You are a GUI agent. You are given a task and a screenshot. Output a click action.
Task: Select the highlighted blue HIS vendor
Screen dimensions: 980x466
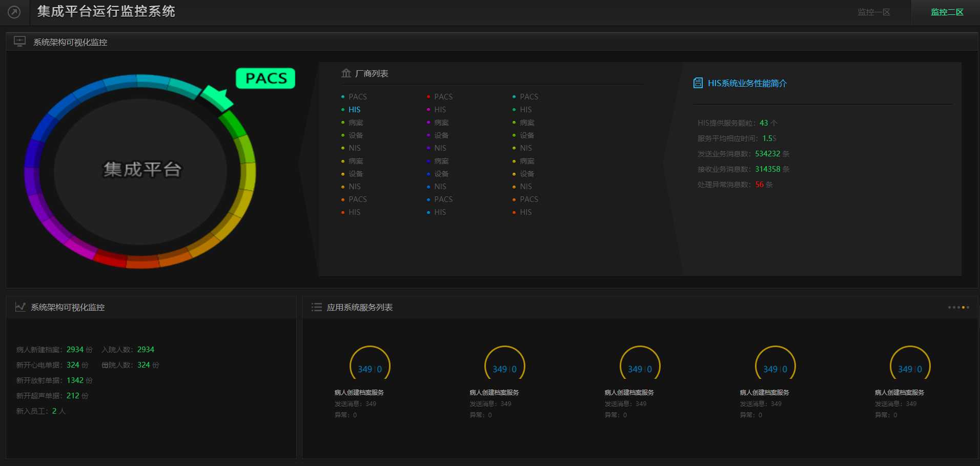(x=354, y=110)
